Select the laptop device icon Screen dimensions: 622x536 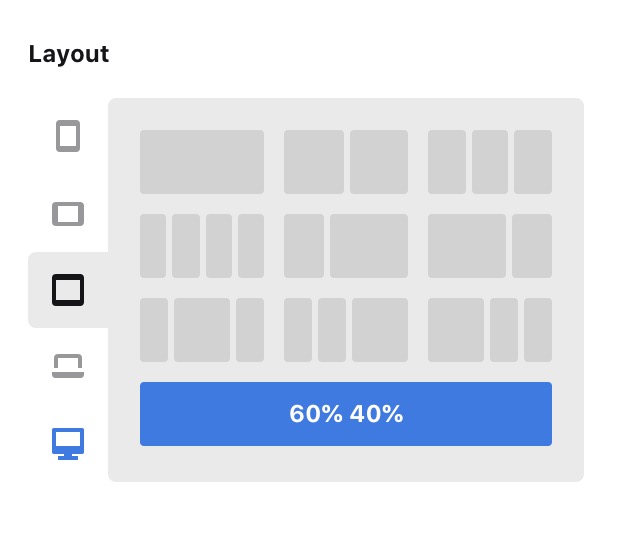pyautogui.click(x=68, y=366)
